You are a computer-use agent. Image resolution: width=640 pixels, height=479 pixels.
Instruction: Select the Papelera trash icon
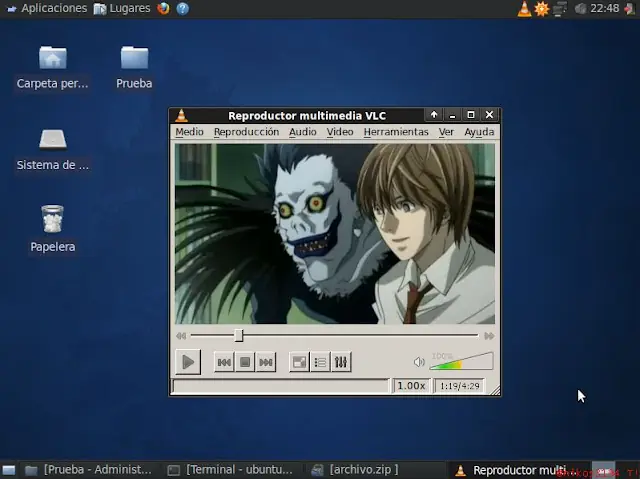(53, 228)
